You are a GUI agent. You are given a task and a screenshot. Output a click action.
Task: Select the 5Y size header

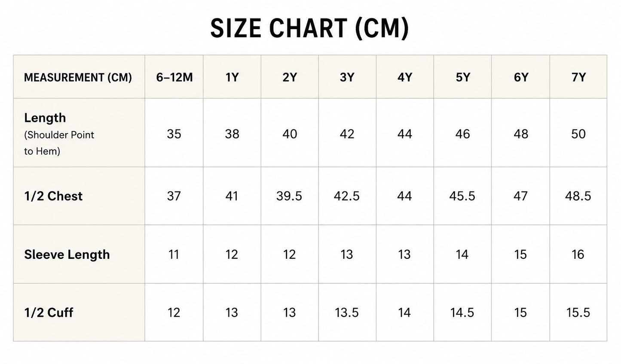(463, 77)
